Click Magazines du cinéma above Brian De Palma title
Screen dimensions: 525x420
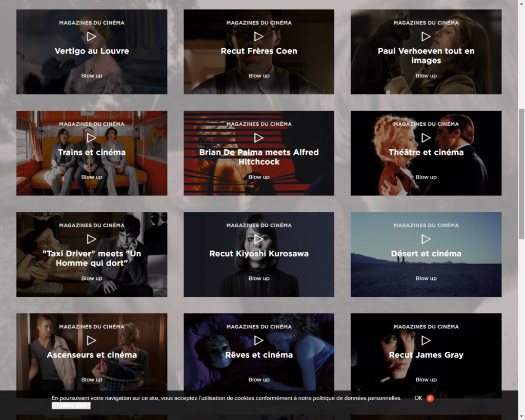click(259, 124)
